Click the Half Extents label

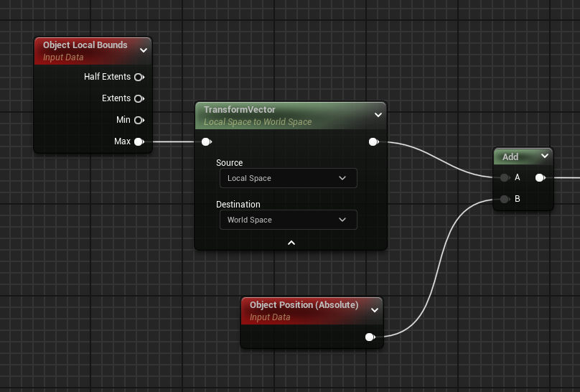(107, 77)
